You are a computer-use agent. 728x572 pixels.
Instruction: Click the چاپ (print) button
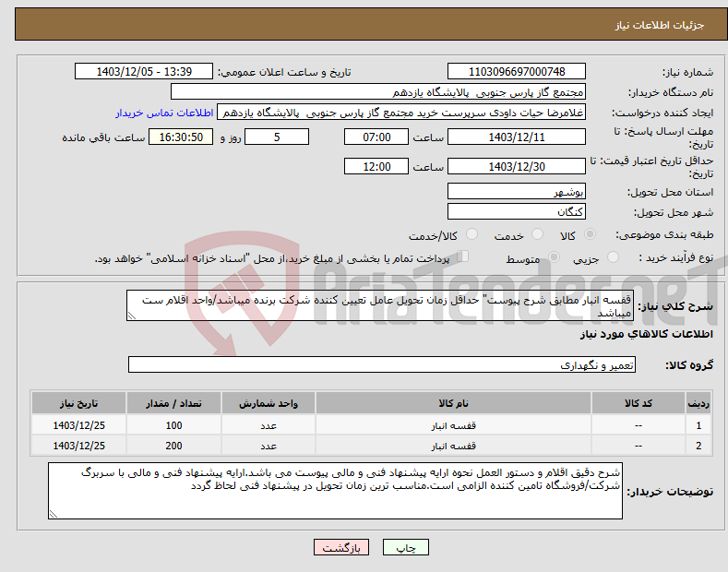[x=405, y=547]
